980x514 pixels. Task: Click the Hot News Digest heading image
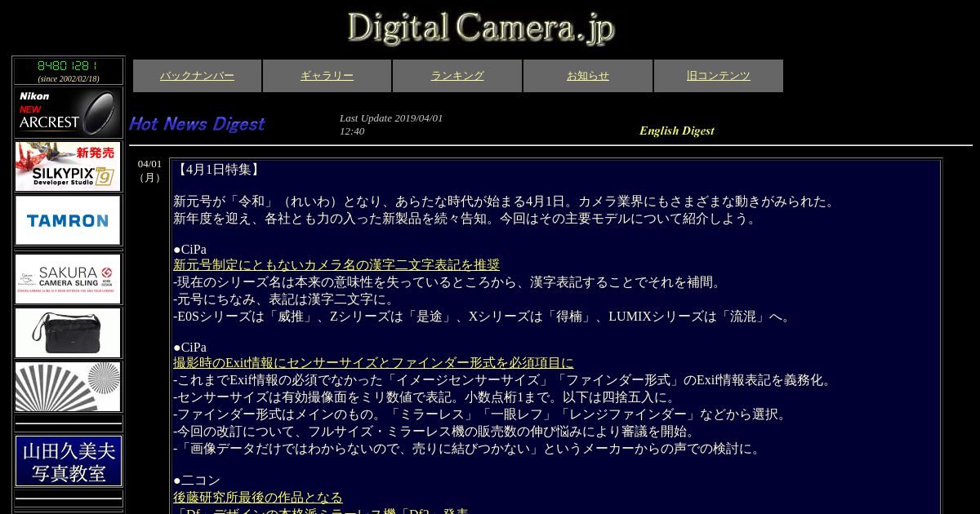pyautogui.click(x=197, y=124)
